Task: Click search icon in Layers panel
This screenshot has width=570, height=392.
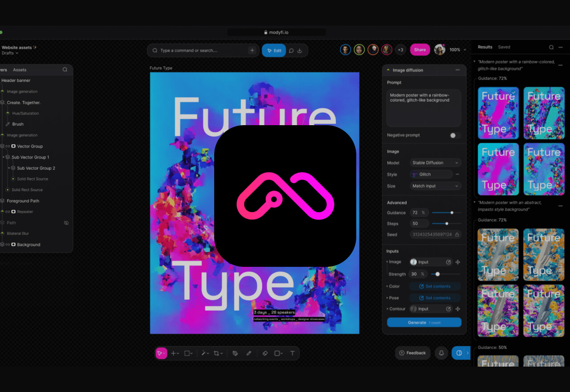Action: pyautogui.click(x=65, y=69)
